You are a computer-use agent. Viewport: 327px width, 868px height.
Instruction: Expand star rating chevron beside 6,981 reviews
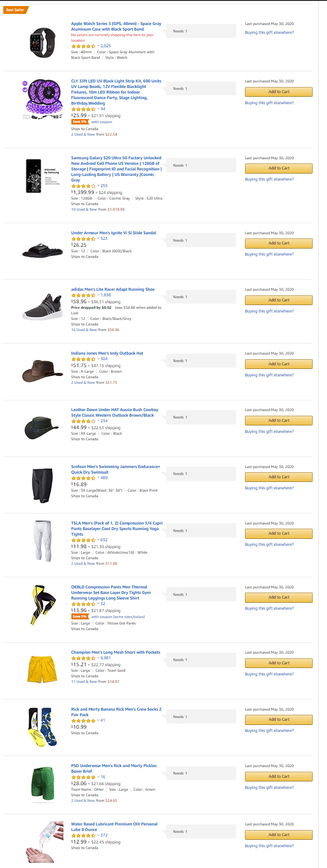(x=98, y=658)
